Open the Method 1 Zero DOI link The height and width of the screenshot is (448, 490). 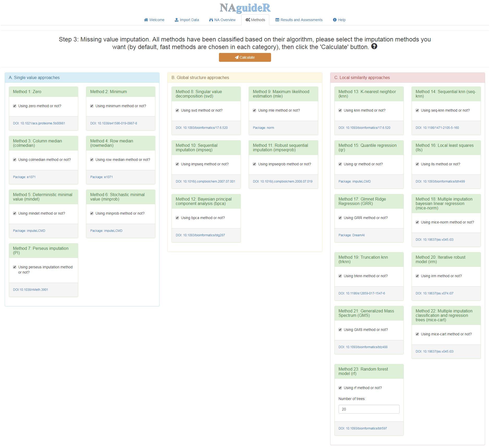pyautogui.click(x=39, y=123)
